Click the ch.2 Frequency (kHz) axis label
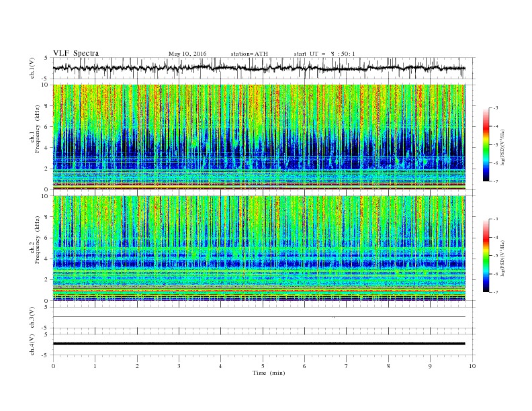The height and width of the screenshot is (411, 532). (x=35, y=240)
